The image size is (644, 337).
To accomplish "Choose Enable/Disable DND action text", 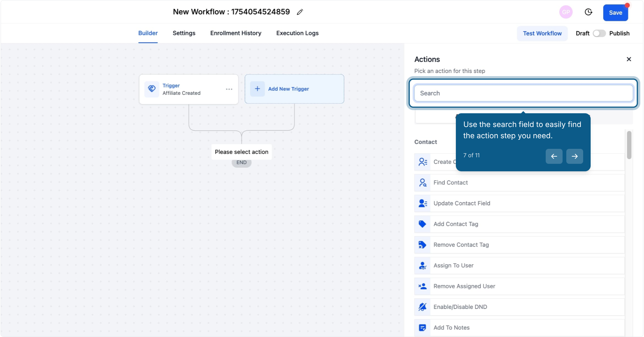I will click(x=460, y=307).
